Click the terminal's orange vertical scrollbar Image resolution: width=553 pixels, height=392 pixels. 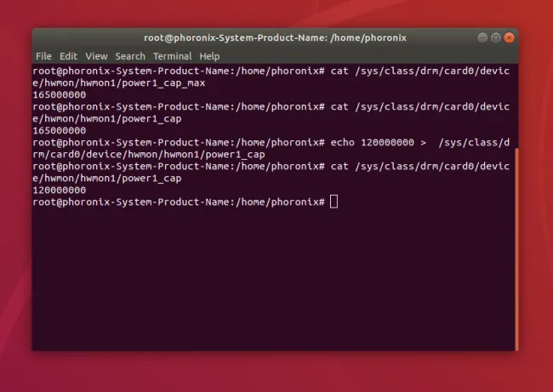tap(516, 249)
